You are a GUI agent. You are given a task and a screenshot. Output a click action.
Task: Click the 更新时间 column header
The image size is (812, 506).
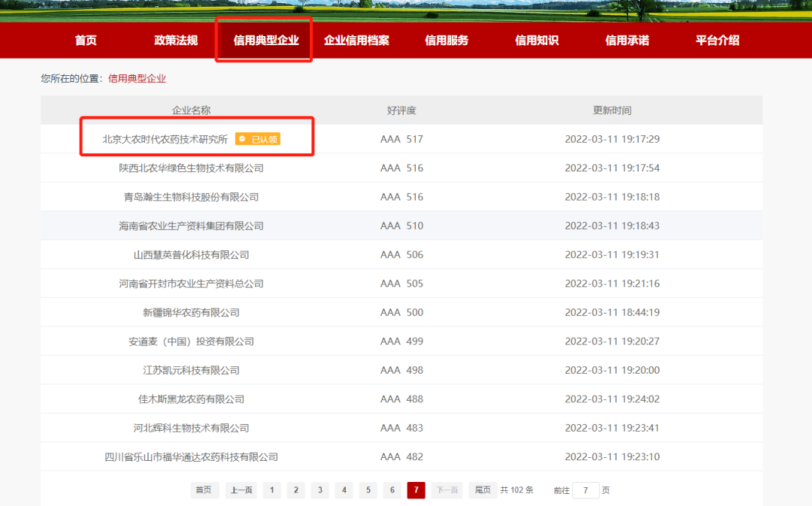click(612, 111)
